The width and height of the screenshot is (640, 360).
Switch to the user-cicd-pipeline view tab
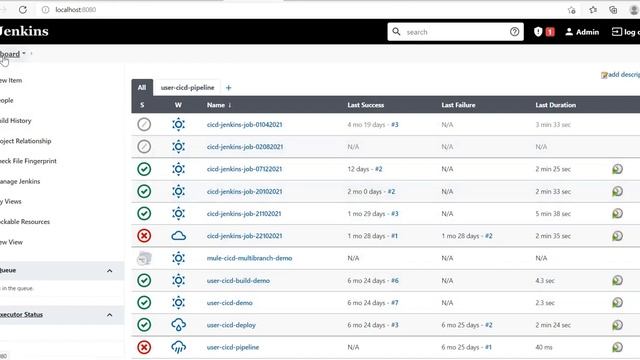(187, 87)
